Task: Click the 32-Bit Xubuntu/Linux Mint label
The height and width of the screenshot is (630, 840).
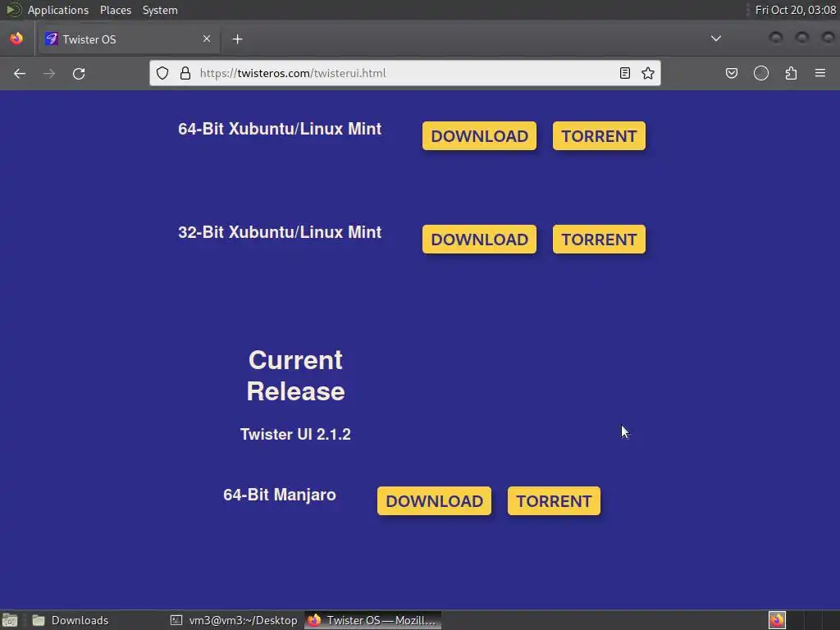Action: [x=280, y=232]
